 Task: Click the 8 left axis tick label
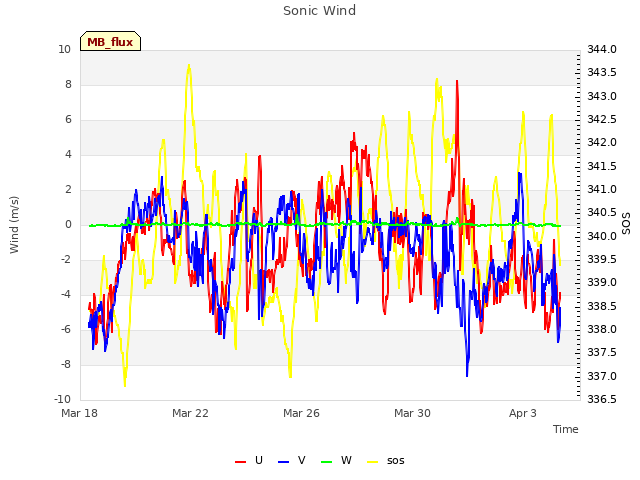tap(68, 84)
